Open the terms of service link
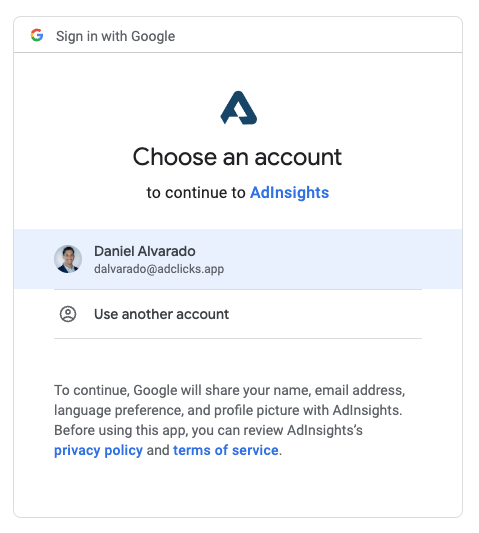 tap(226, 450)
